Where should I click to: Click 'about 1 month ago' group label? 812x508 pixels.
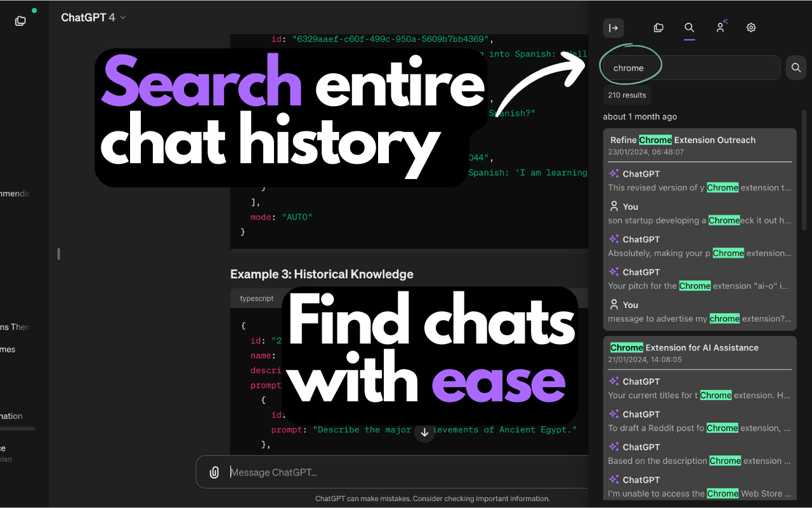pos(639,117)
